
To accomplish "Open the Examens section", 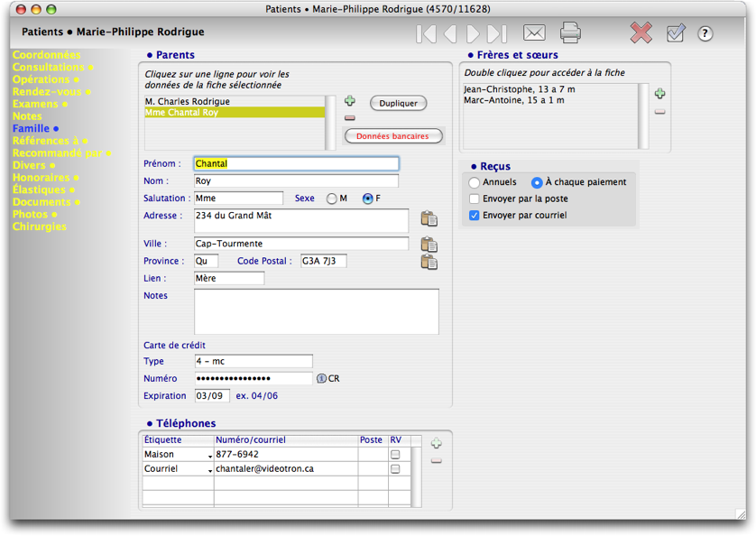I will click(40, 104).
